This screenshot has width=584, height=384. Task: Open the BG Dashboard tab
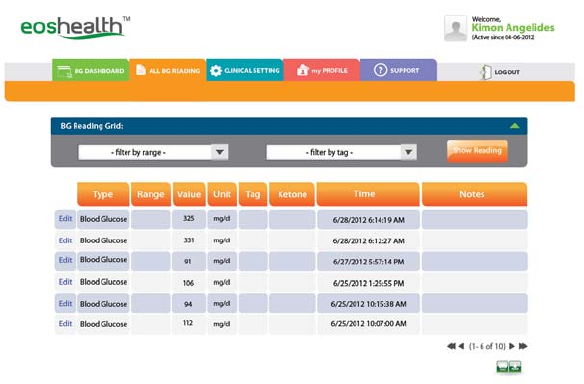click(x=91, y=70)
